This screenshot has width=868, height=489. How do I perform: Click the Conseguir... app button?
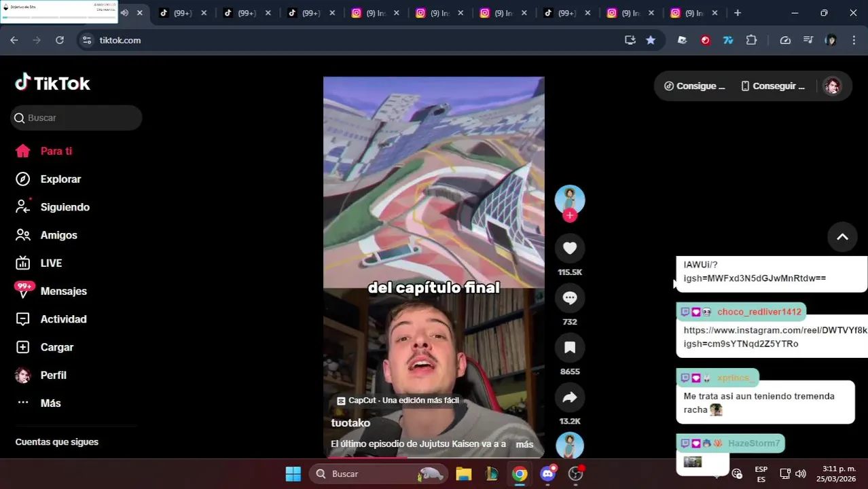[773, 86]
